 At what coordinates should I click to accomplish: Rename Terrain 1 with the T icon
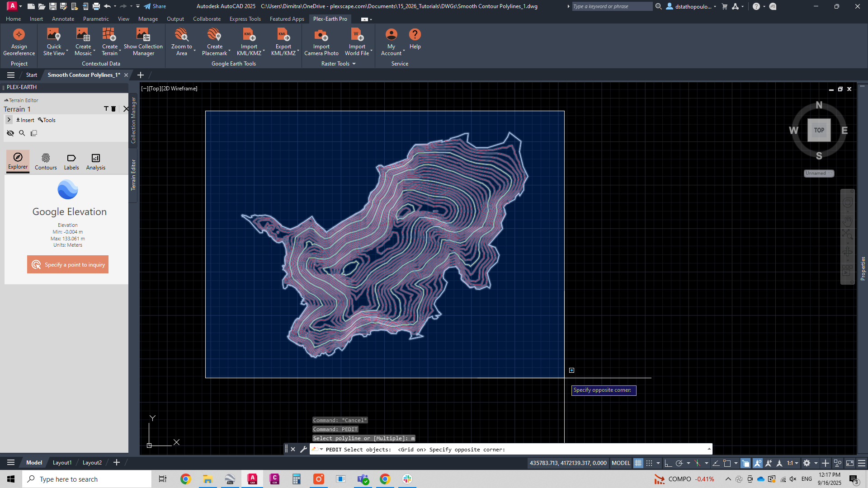(x=106, y=109)
